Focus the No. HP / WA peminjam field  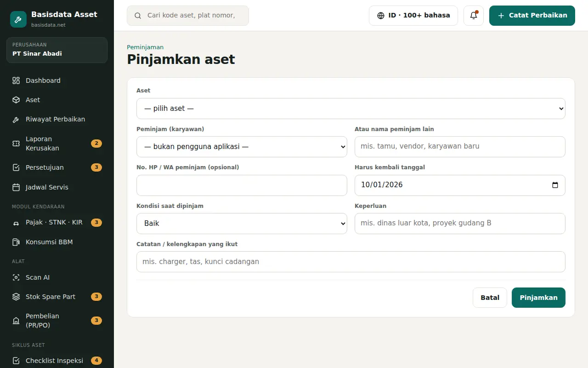(242, 185)
